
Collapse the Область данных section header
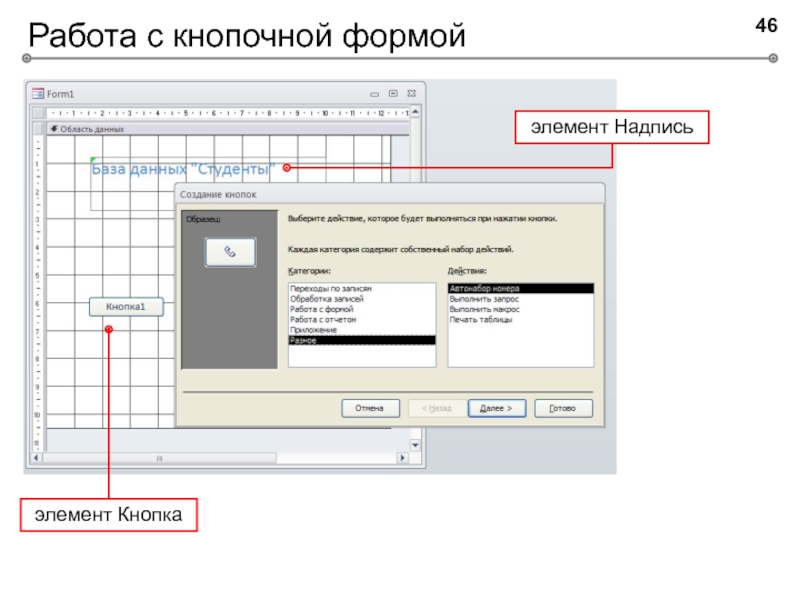pyautogui.click(x=54, y=128)
